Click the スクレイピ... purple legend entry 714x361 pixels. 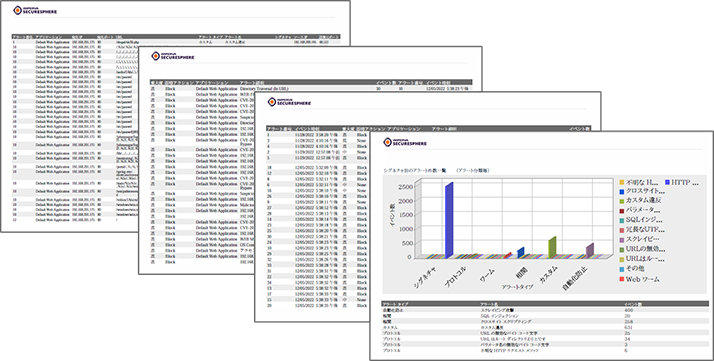pyautogui.click(x=640, y=239)
